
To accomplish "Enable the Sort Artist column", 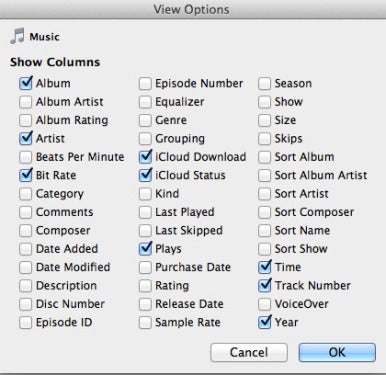I will pos(264,194).
